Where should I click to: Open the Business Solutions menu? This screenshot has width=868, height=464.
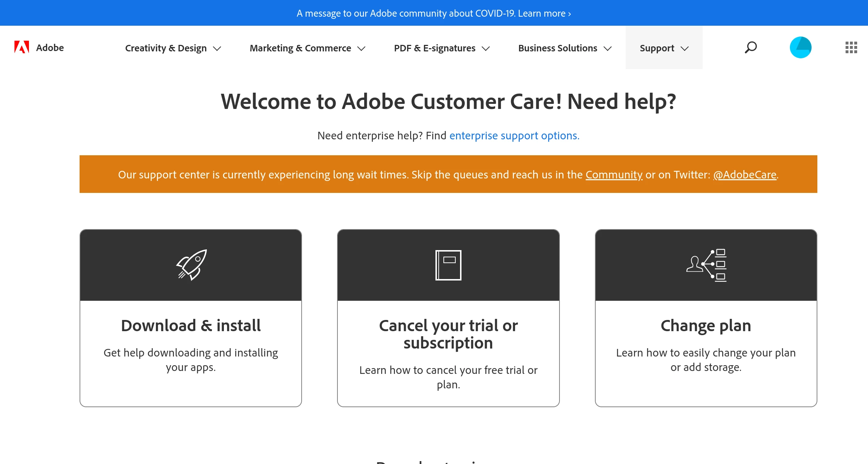[565, 48]
